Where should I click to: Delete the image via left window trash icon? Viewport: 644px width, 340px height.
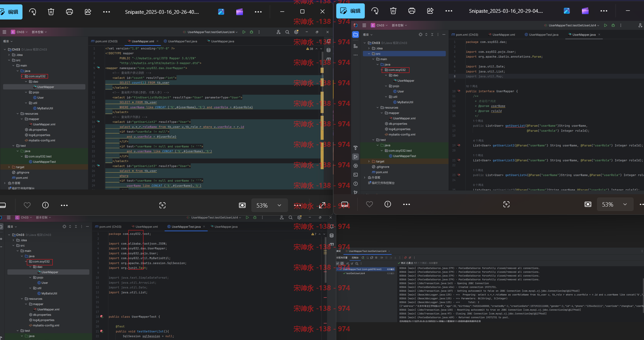51,12
